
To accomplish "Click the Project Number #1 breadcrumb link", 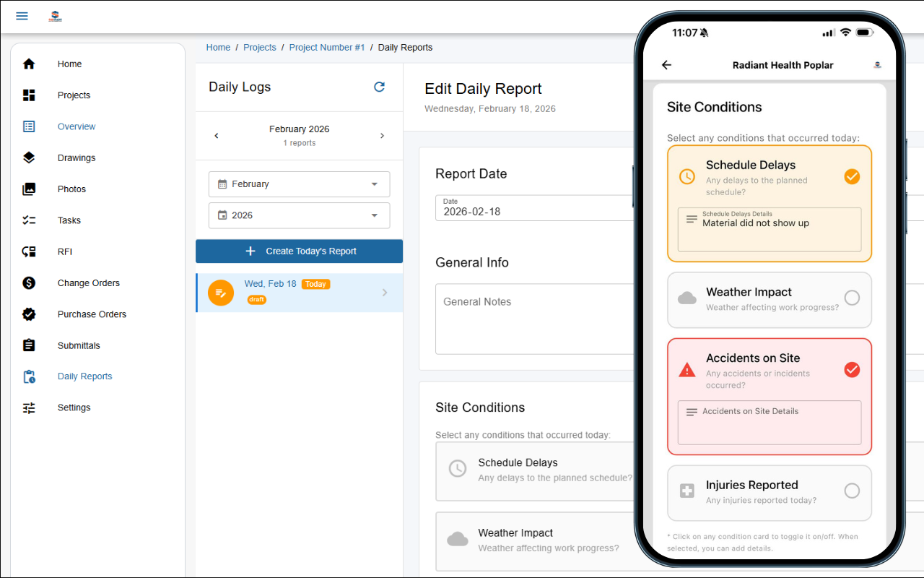I will click(326, 48).
